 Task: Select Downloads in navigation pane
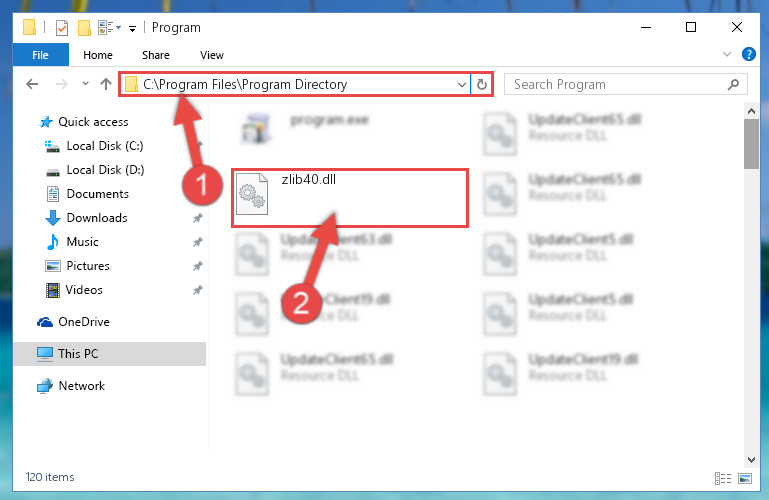coord(97,218)
